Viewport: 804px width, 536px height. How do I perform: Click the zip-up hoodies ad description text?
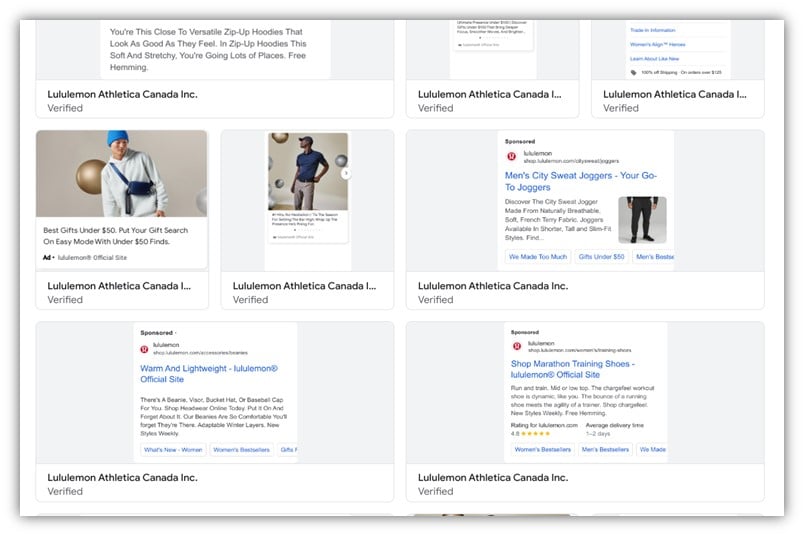pyautogui.click(x=208, y=49)
